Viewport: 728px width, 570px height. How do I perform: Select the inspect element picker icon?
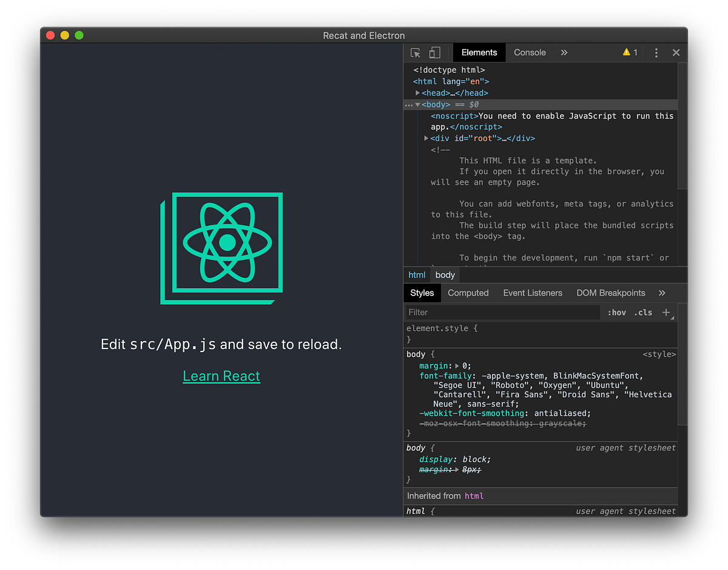coord(415,52)
